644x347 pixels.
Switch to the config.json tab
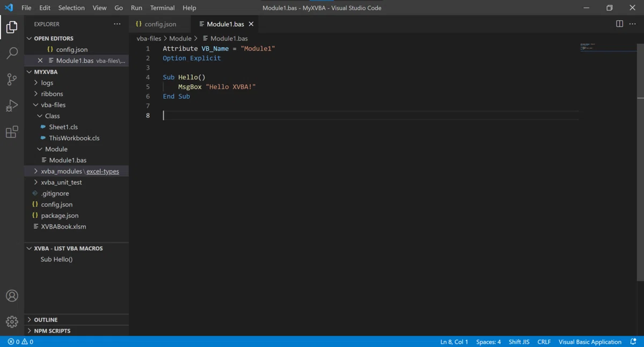[156, 24]
